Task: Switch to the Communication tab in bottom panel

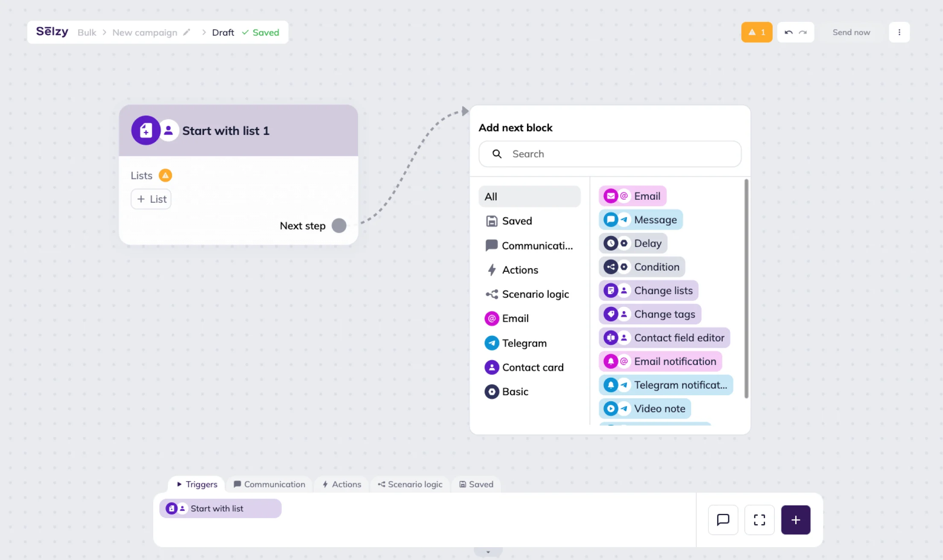Action: point(269,484)
